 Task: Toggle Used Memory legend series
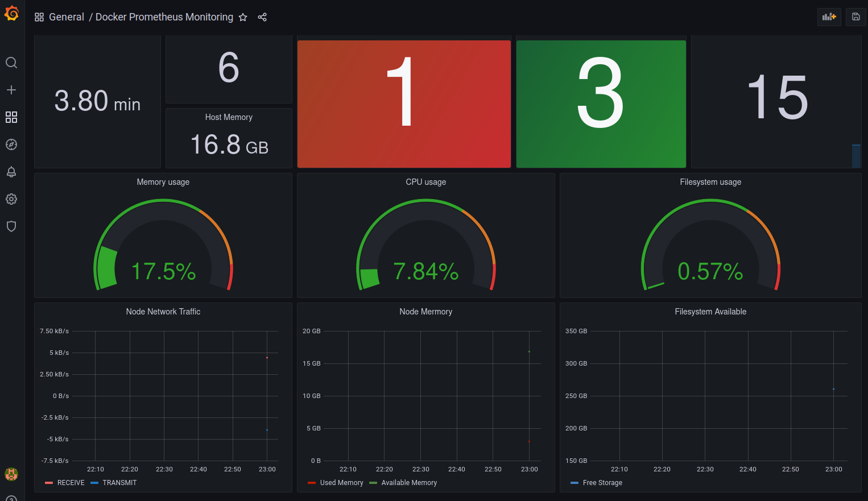pos(341,483)
